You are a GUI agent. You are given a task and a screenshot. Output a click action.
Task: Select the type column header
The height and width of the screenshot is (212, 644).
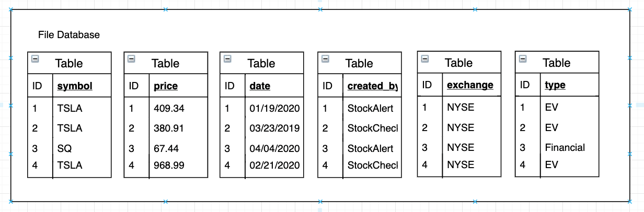click(x=555, y=85)
